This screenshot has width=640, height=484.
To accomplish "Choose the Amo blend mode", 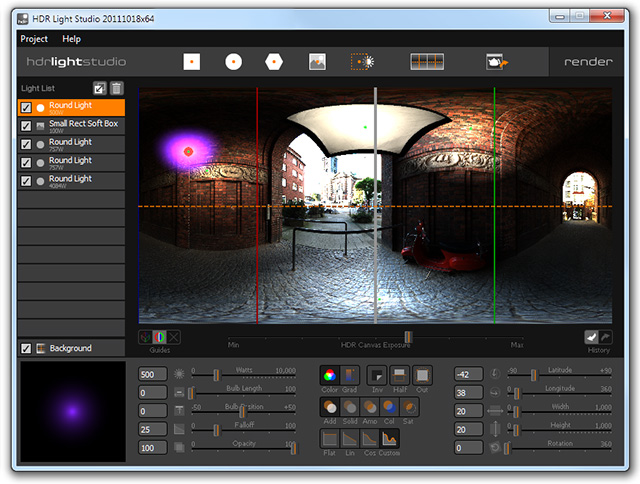I will point(369,407).
